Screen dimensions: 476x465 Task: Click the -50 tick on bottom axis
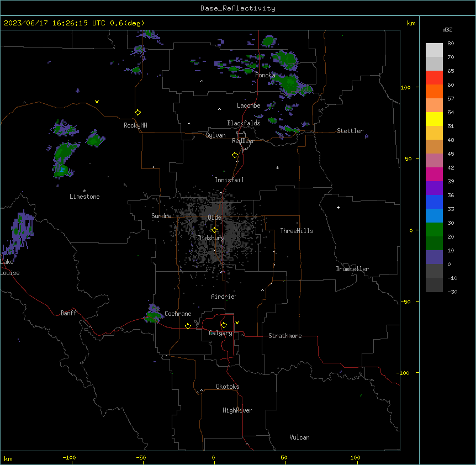[x=141, y=457]
